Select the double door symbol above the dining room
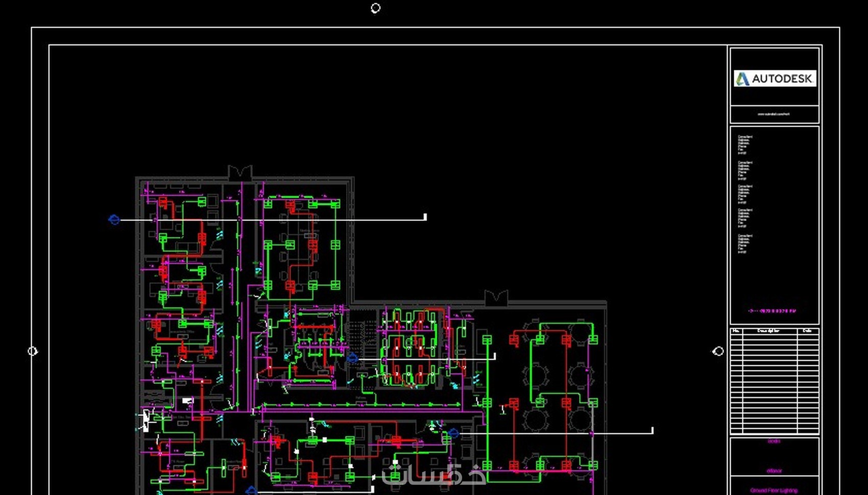 pos(496,298)
